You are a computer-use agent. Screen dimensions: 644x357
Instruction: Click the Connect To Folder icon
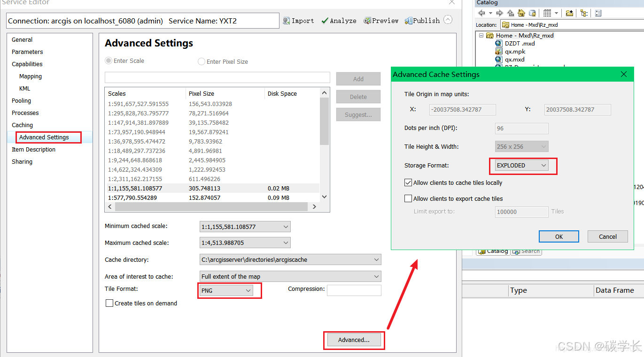[569, 13]
